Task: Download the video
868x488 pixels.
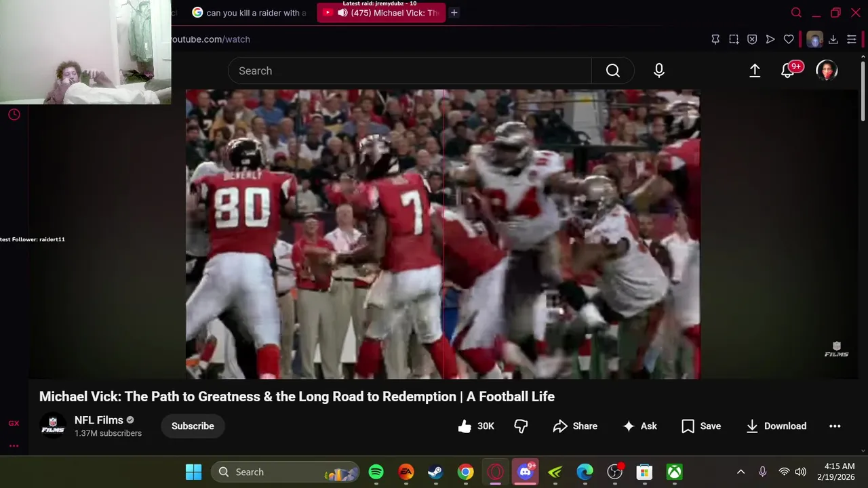Action: point(776,426)
